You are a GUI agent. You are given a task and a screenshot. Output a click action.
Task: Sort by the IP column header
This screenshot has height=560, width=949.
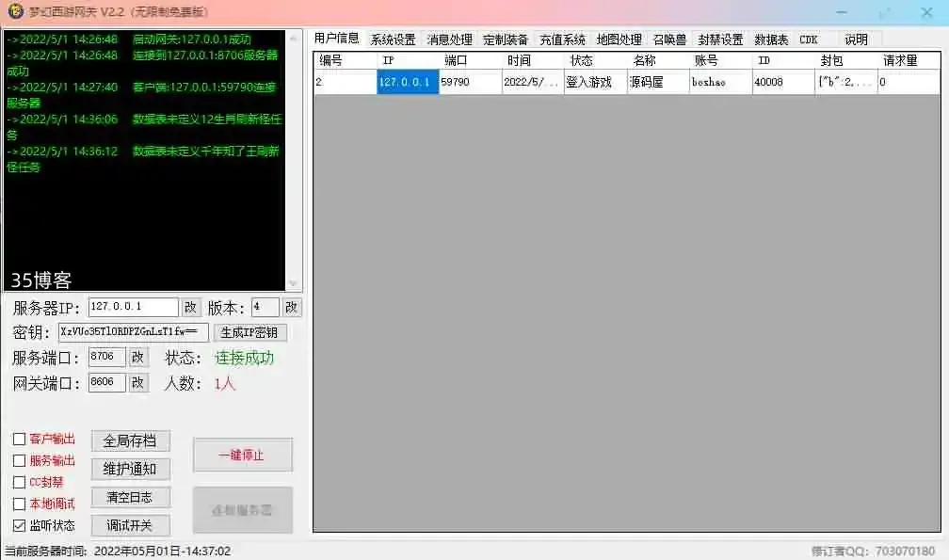coord(408,60)
